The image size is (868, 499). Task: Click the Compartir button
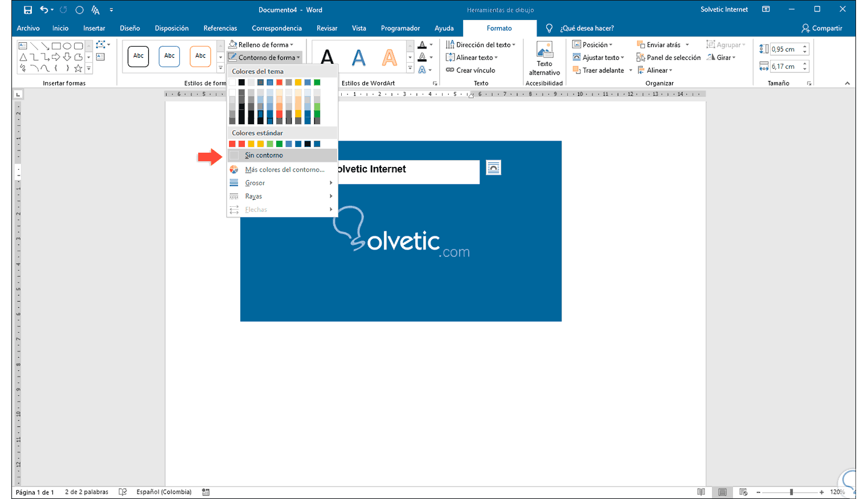pos(821,28)
